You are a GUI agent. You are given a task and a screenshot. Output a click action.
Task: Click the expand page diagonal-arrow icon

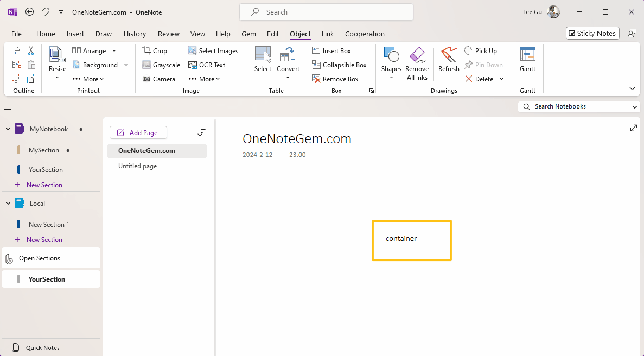pyautogui.click(x=633, y=128)
